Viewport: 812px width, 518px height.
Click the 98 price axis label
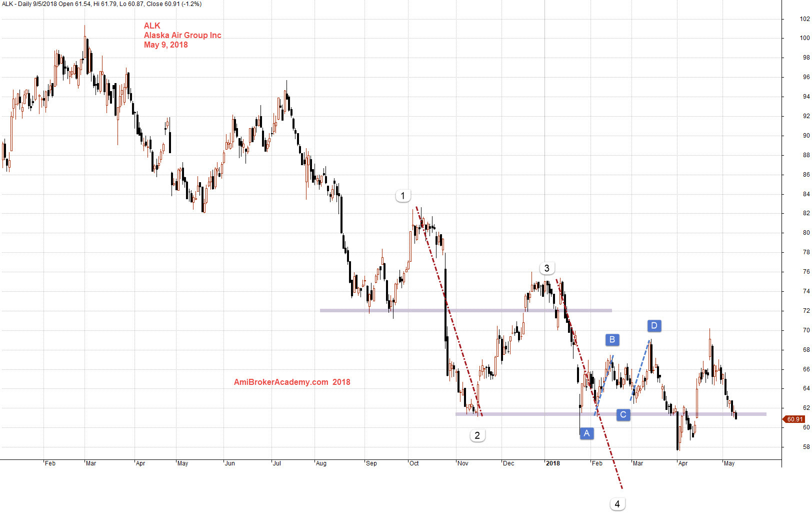click(806, 58)
